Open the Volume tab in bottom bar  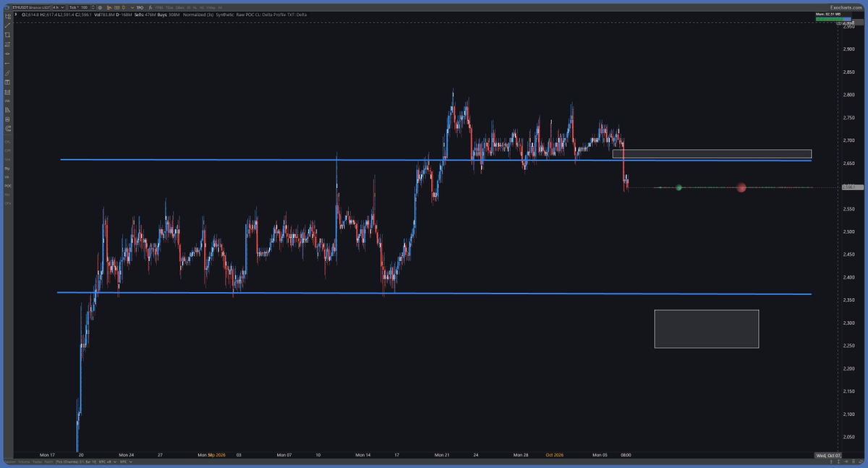click(x=24, y=461)
